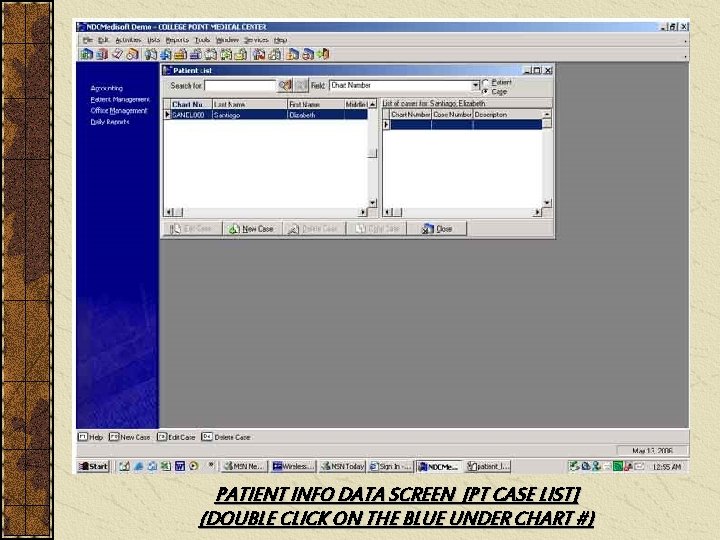Click the sixth main toolbar icon (blue arrows)
The image size is (720, 540).
point(165,54)
